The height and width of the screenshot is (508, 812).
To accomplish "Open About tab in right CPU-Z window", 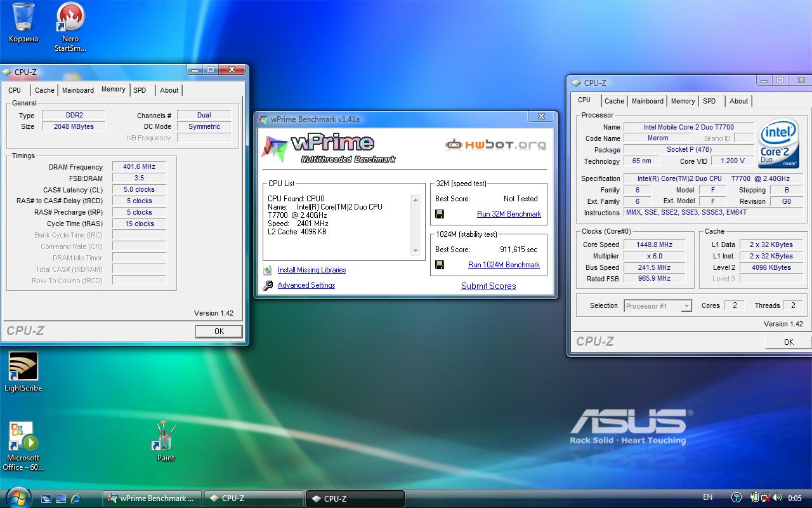I will (738, 101).
